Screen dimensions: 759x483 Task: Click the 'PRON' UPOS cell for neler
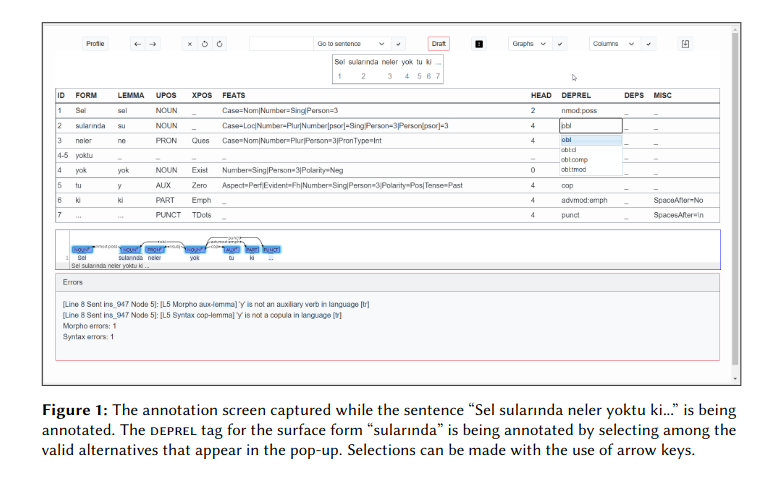pyautogui.click(x=166, y=141)
